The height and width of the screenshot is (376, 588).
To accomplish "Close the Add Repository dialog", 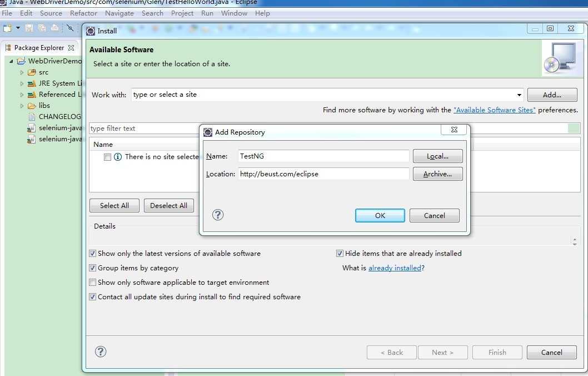I will tap(454, 130).
